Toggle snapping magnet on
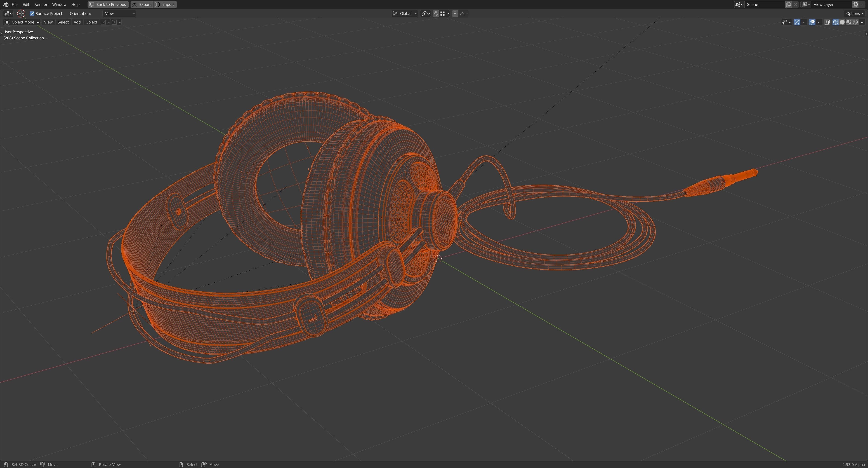The image size is (868, 468). (436, 14)
